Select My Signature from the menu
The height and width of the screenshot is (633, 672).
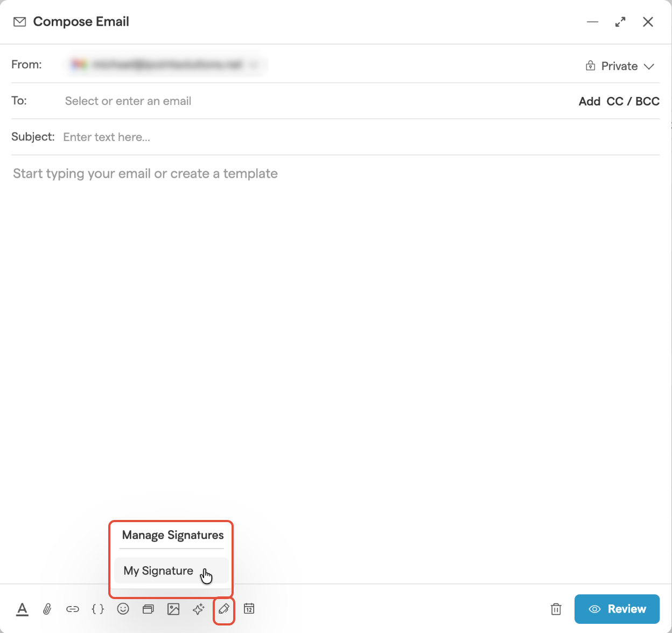point(158,571)
